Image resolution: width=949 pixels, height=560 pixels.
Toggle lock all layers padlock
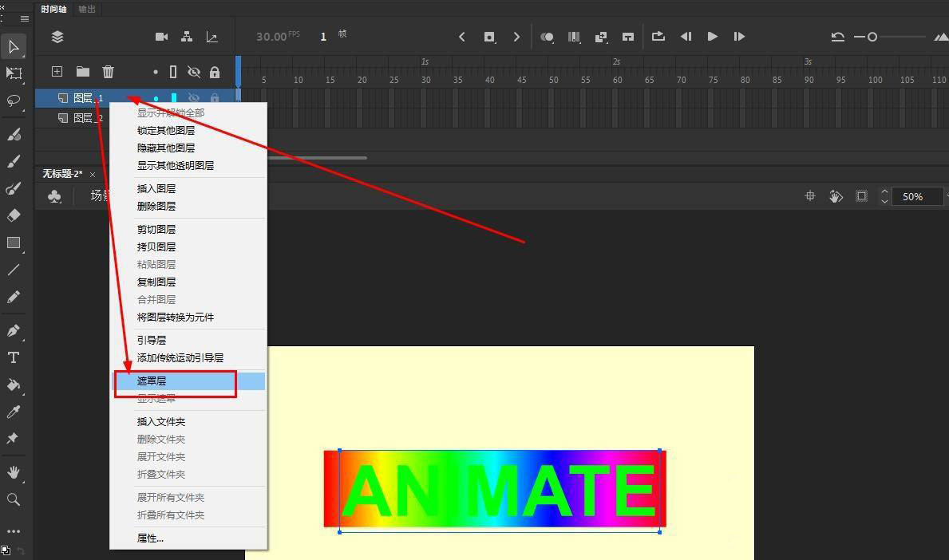click(x=215, y=72)
